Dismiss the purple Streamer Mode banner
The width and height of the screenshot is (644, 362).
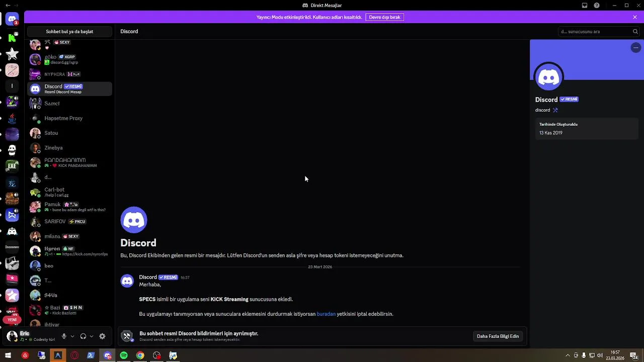coord(635,17)
